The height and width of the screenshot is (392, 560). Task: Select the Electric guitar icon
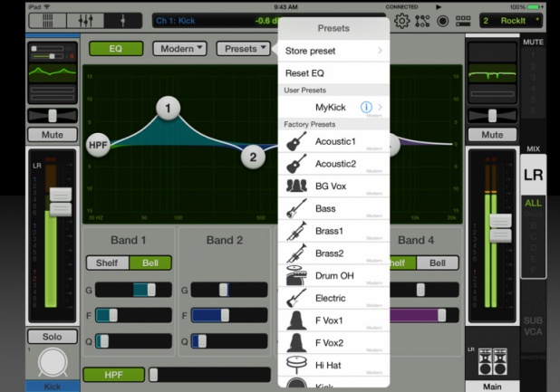click(296, 298)
